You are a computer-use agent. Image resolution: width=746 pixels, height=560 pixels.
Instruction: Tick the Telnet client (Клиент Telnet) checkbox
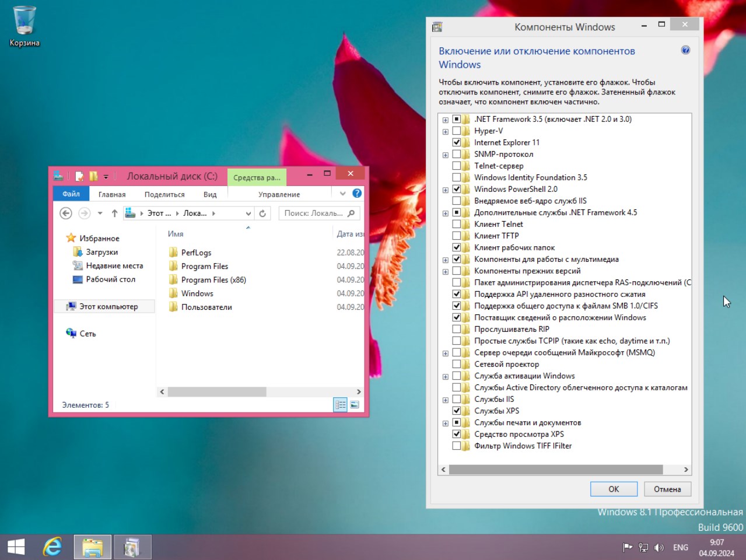pyautogui.click(x=457, y=224)
